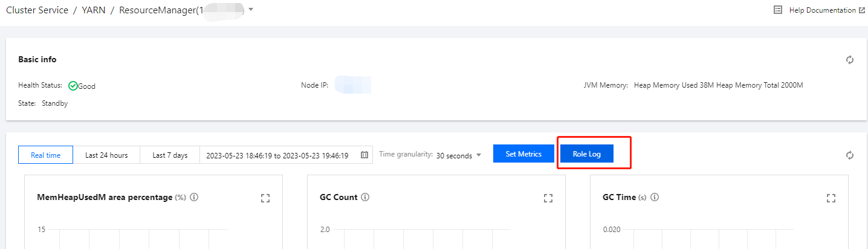
Task: Switch to Last 24 hours view
Action: point(106,155)
